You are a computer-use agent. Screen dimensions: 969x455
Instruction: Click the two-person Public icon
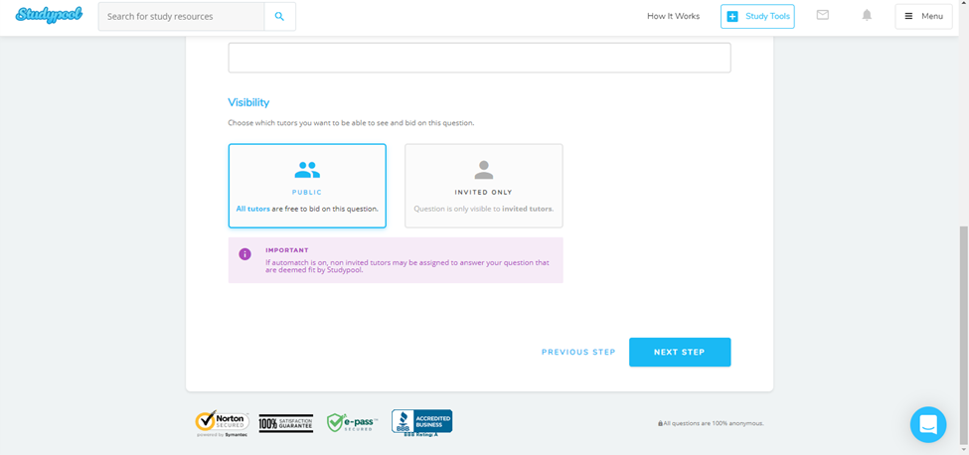coord(307,170)
